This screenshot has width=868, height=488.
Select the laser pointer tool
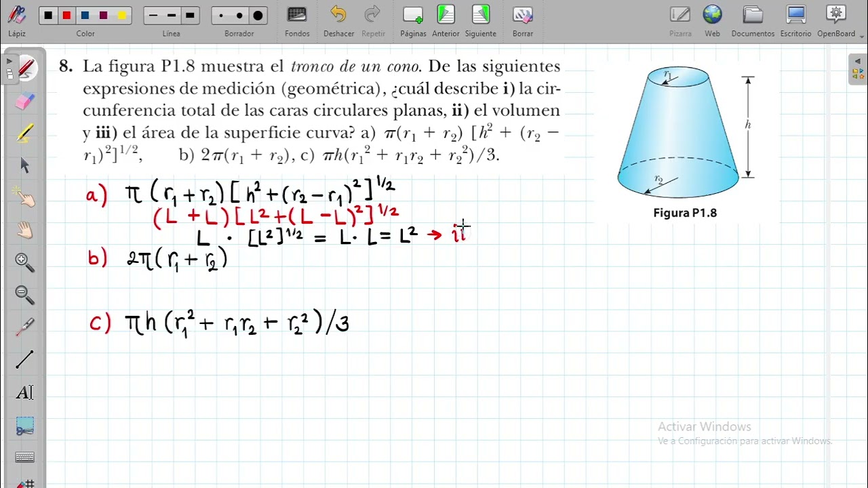point(24,327)
